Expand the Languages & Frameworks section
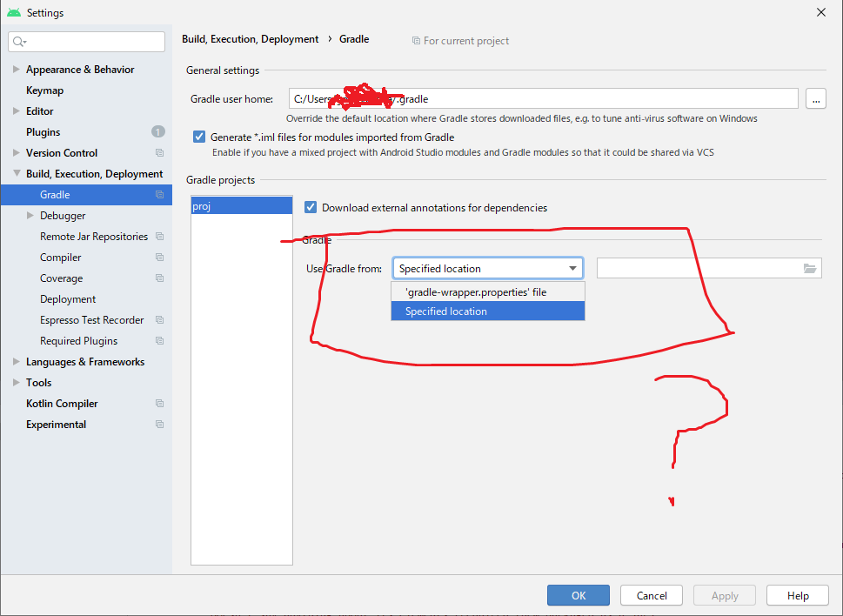The image size is (843, 616). (x=17, y=362)
